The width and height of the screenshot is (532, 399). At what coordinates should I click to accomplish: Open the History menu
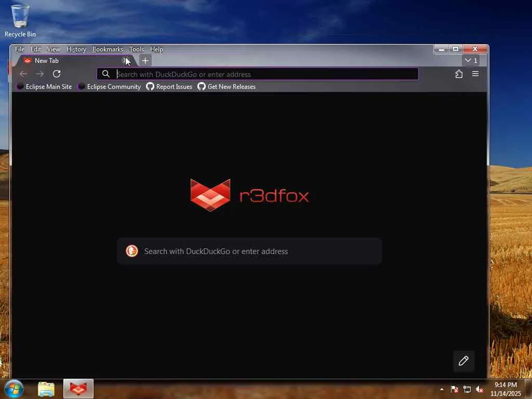[76, 49]
